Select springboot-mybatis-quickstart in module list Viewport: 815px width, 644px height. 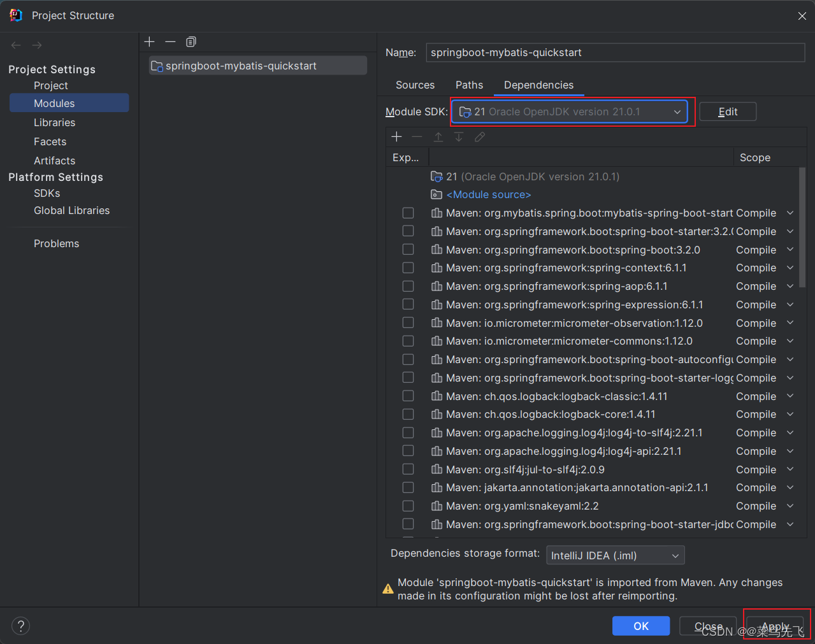point(257,66)
